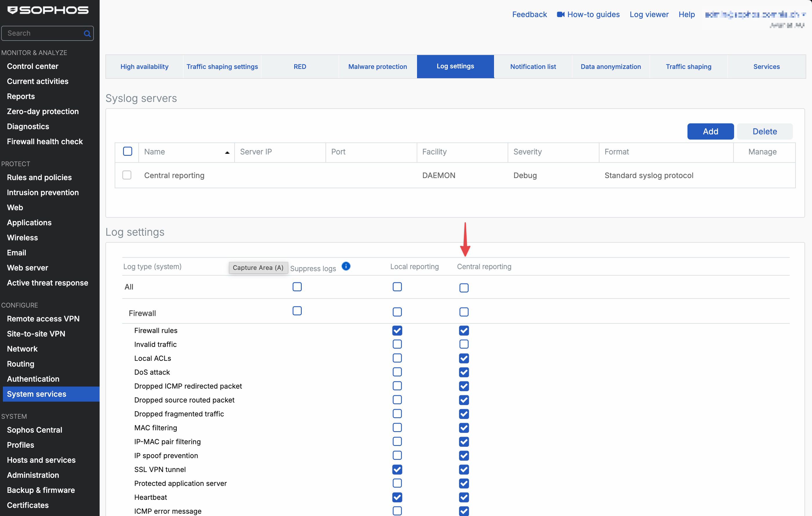Click the Suppress logs info icon
The height and width of the screenshot is (516, 812).
coord(346,266)
